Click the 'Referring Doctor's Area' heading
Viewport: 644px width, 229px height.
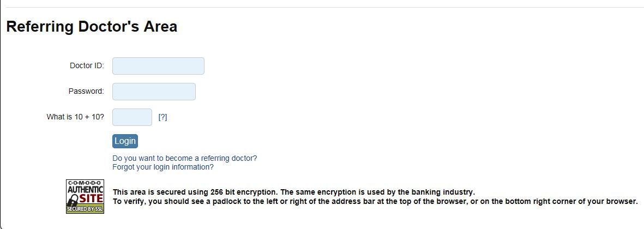click(x=92, y=26)
